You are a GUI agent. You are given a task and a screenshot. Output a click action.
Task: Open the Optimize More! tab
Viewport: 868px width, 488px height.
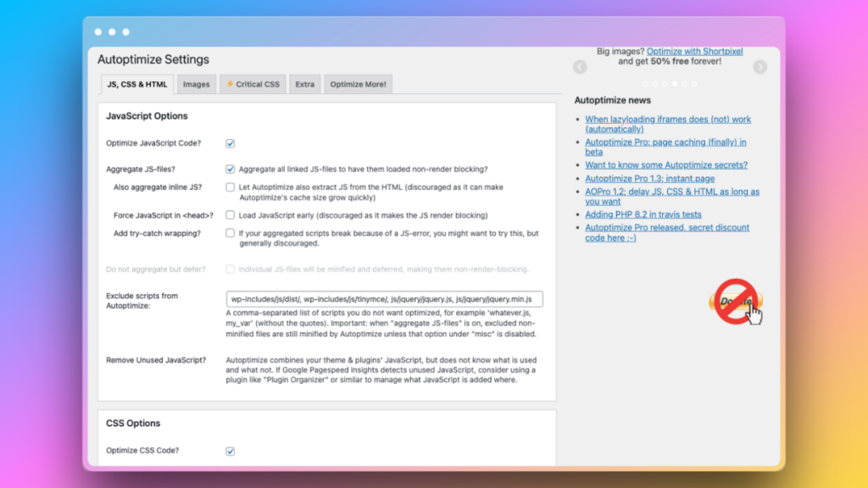(x=359, y=84)
